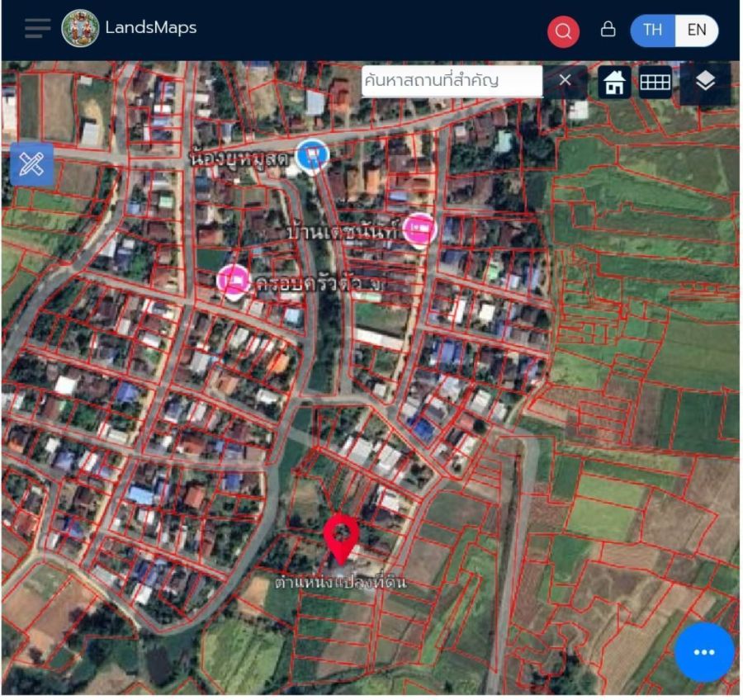Select the pink marker near บ้านเดชนันท์
This screenshot has height=700, width=743.
(420, 229)
